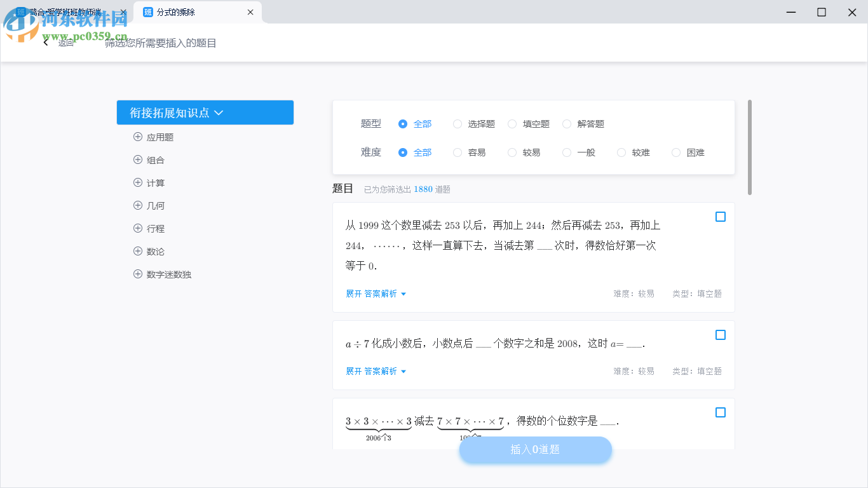Expand 几何 via its plus icon
The height and width of the screenshot is (488, 868).
(137, 205)
